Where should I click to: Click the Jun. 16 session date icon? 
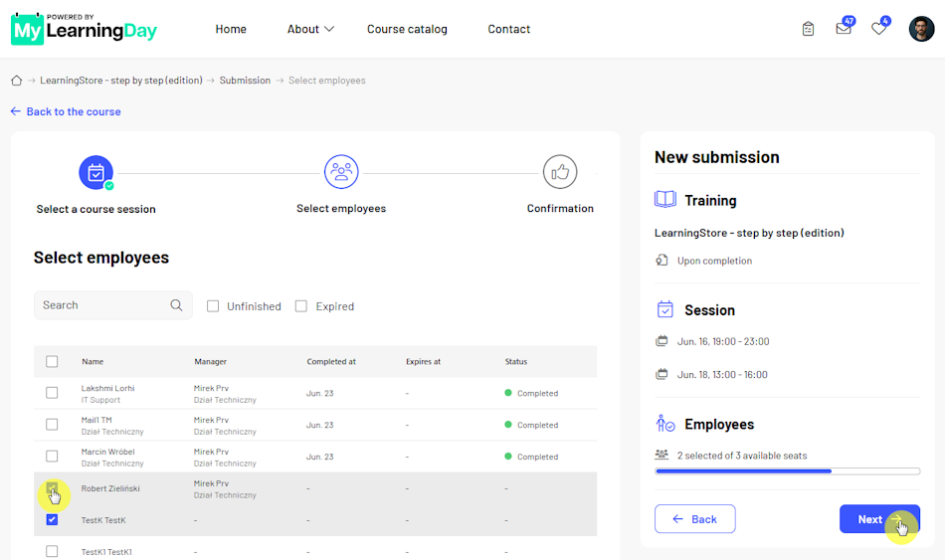click(x=661, y=341)
